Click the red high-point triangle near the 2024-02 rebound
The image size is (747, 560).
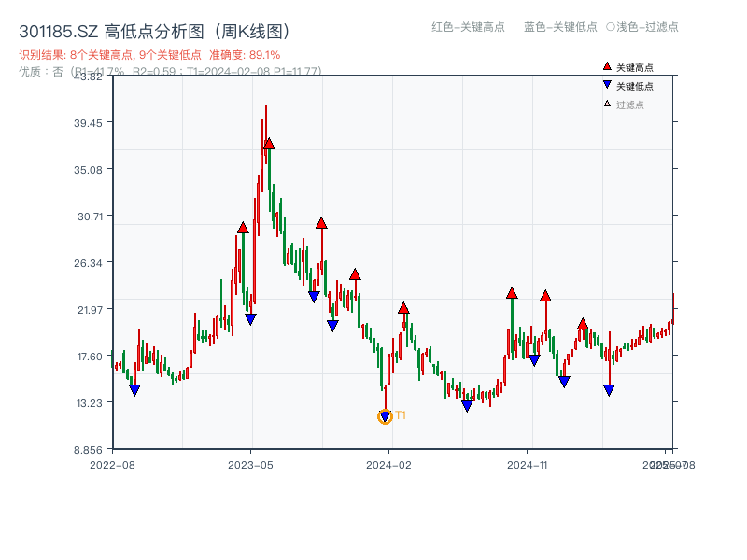click(403, 306)
